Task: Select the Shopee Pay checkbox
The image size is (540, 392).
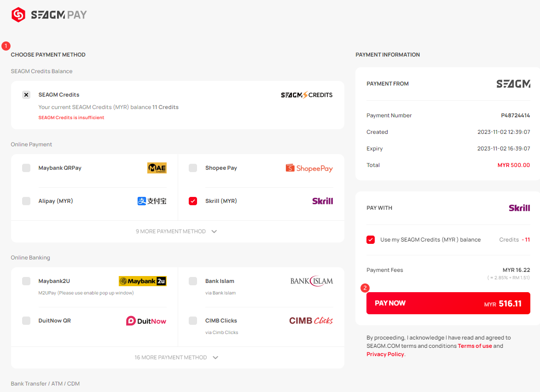Action: click(x=193, y=168)
